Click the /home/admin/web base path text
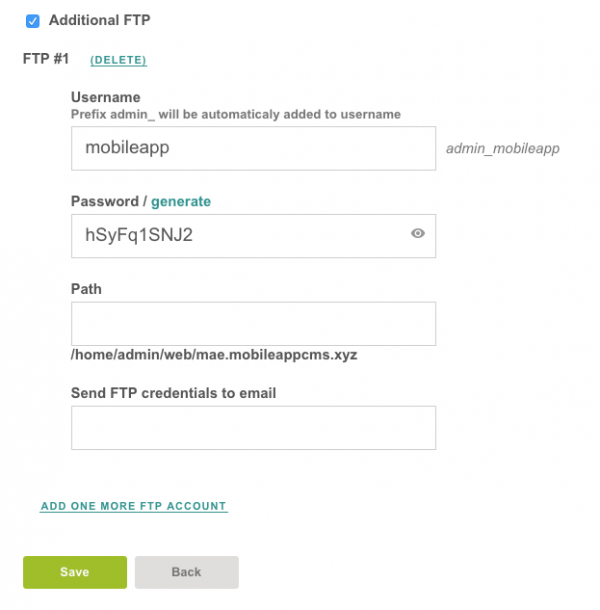Image resolution: width=600 pixels, height=610 pixels. tap(214, 355)
